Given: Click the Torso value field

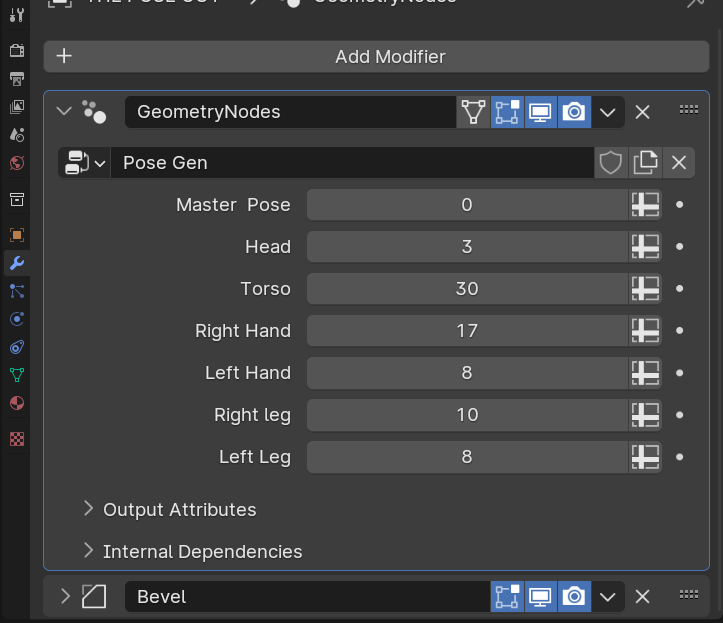Looking at the screenshot, I should [x=467, y=289].
